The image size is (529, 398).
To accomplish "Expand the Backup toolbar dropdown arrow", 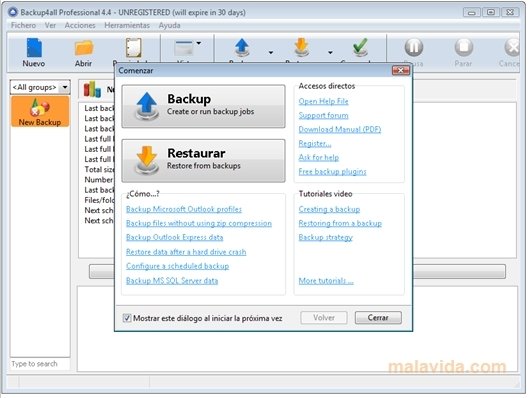I will [271, 53].
